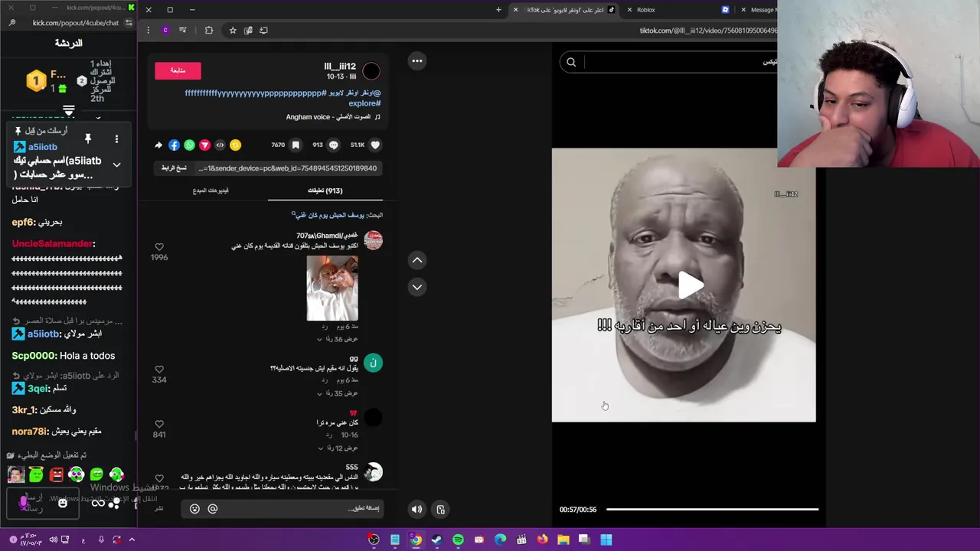
Task: Mute the TikTok video sound
Action: pos(416,509)
